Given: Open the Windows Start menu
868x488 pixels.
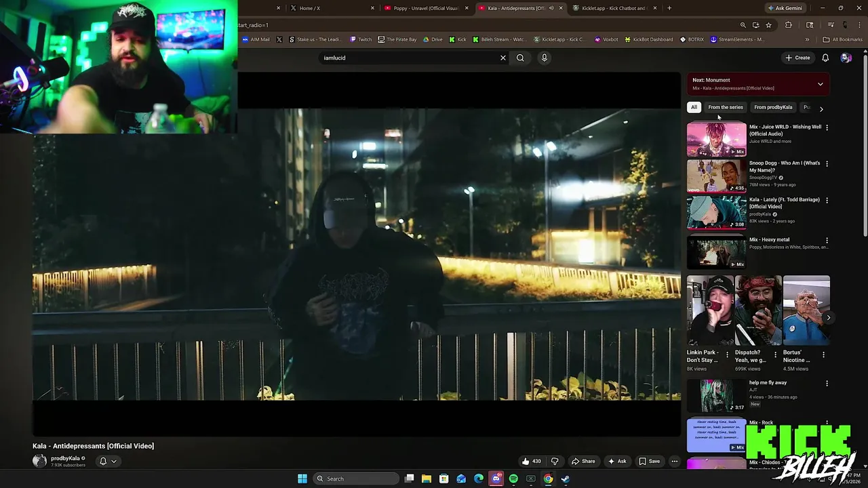Looking at the screenshot, I should tap(302, 479).
